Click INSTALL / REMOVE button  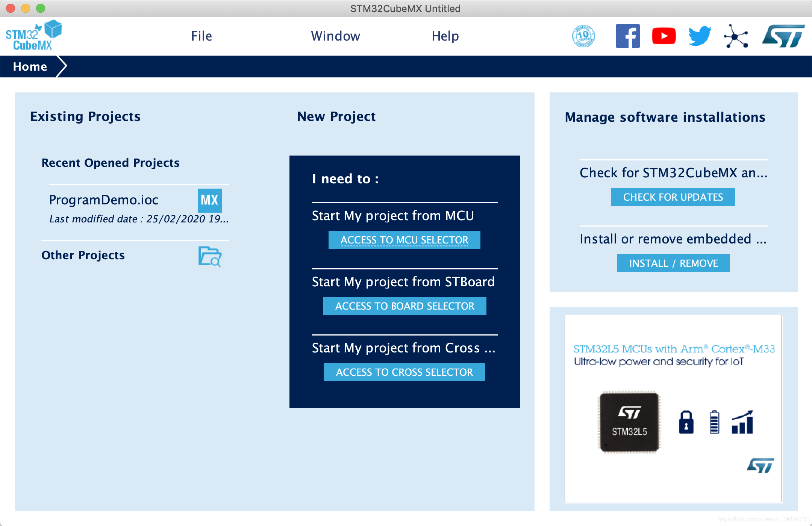(x=674, y=263)
